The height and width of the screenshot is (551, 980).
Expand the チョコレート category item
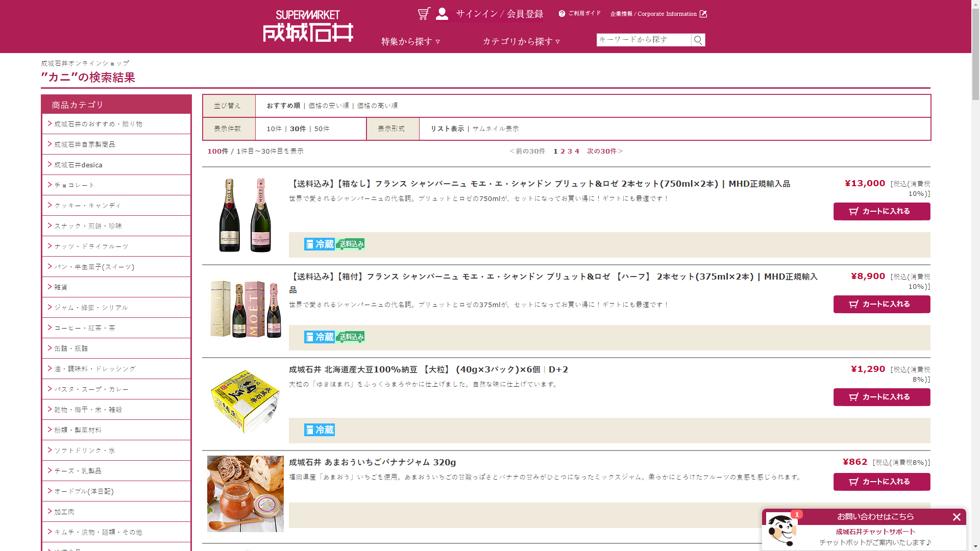pyautogui.click(x=75, y=185)
